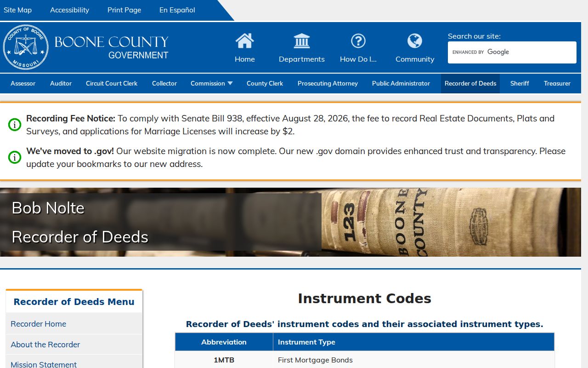Open the Community globe icon
The width and height of the screenshot is (588, 368).
tap(415, 41)
